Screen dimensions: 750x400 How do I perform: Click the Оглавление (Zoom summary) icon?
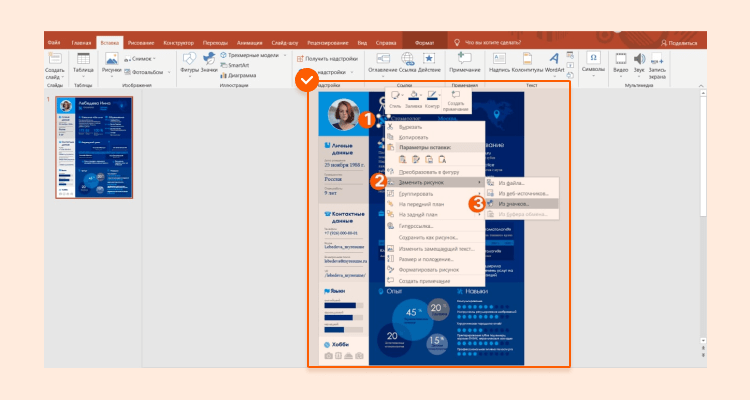click(383, 58)
